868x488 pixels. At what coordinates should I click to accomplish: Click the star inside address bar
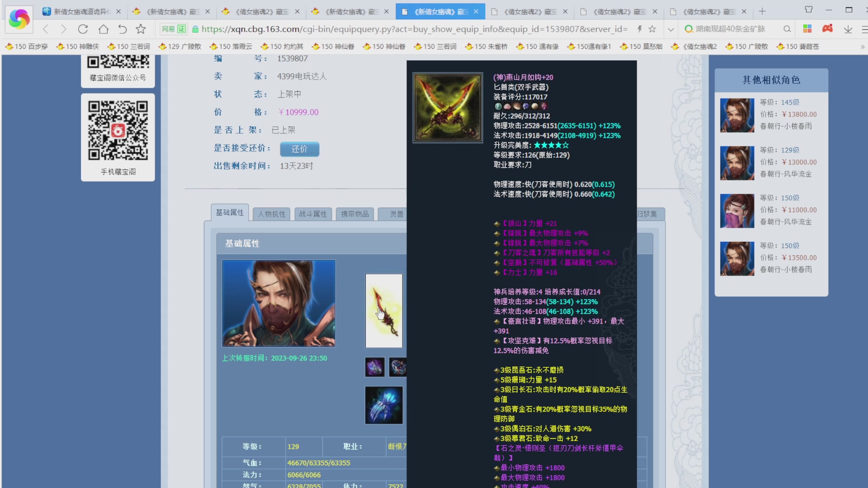(x=652, y=29)
